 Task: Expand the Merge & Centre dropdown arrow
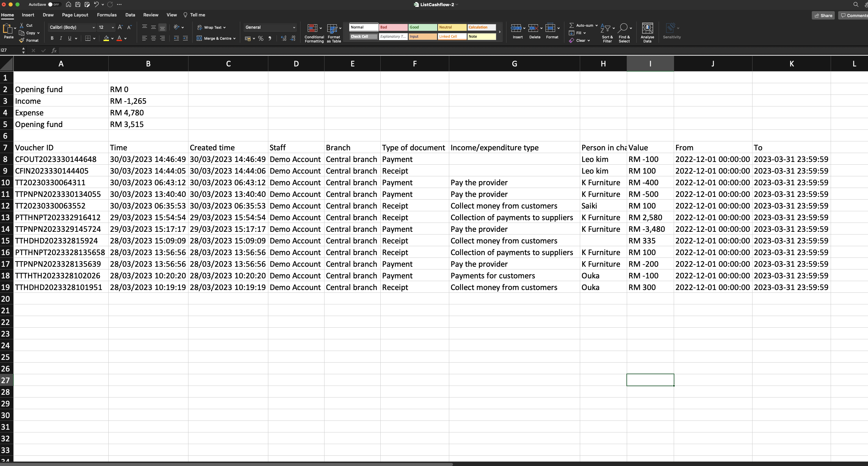[234, 39]
